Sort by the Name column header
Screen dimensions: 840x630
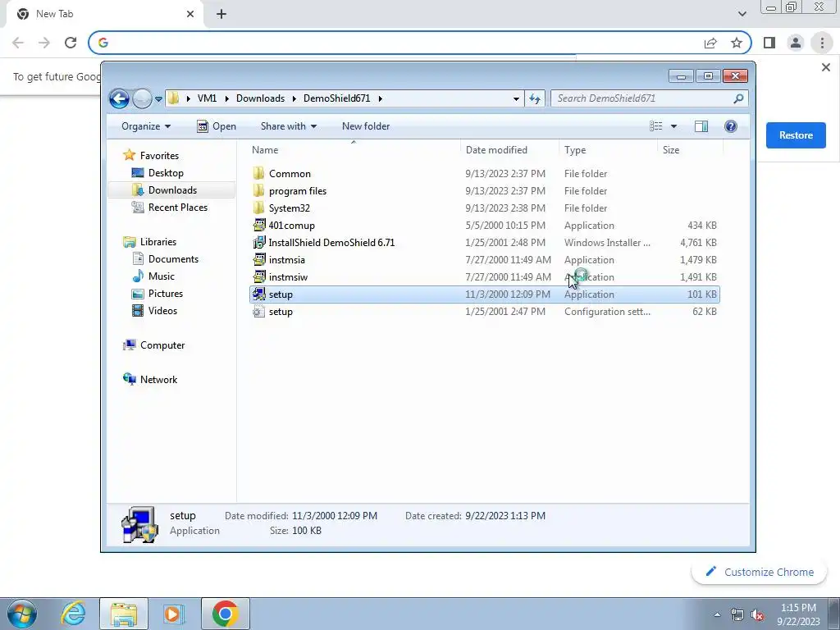(265, 150)
